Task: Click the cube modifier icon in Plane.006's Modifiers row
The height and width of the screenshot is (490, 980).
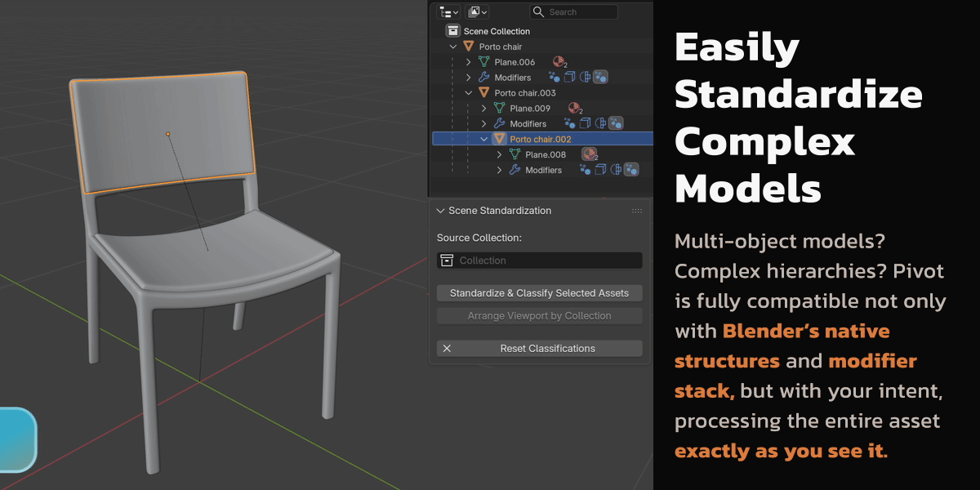Action: coord(569,78)
